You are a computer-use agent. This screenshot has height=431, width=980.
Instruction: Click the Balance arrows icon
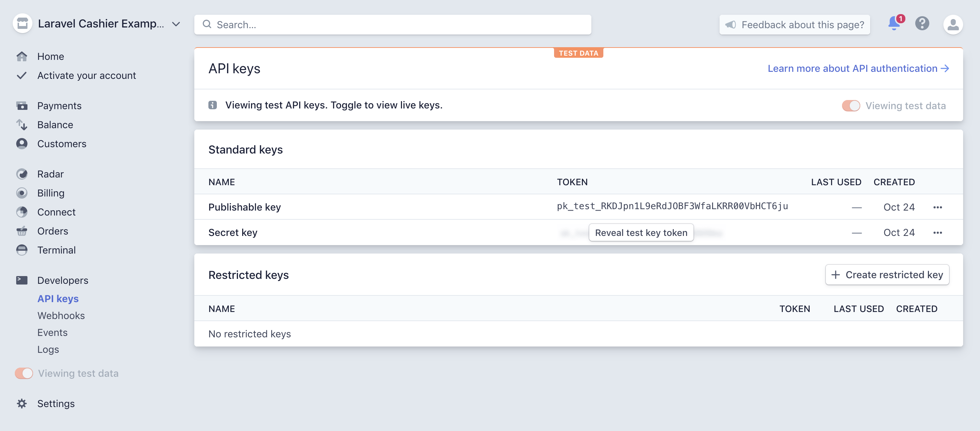pos(22,124)
